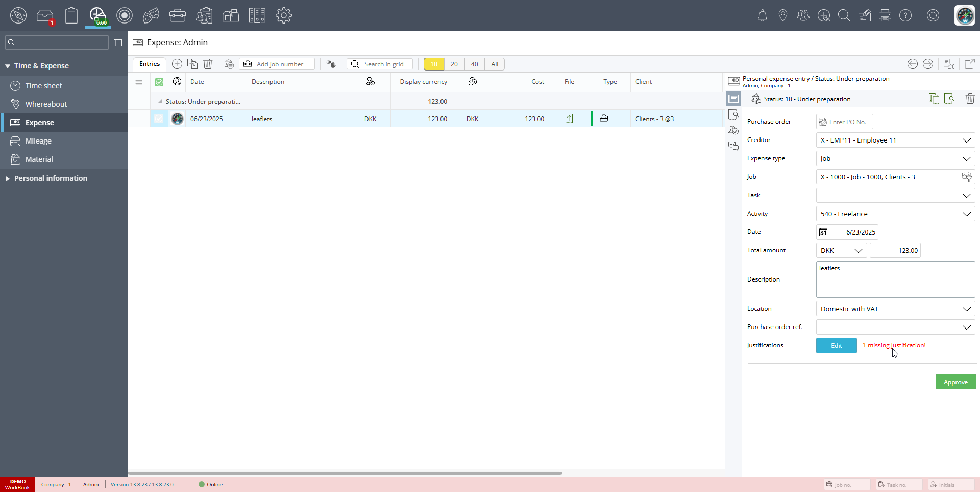Select the Entries tab
This screenshot has width=980, height=492.
(150, 64)
